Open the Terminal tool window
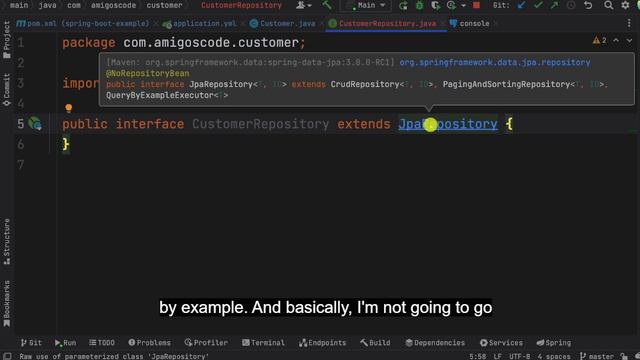Image resolution: width=640 pixels, height=360 pixels. pos(263,342)
